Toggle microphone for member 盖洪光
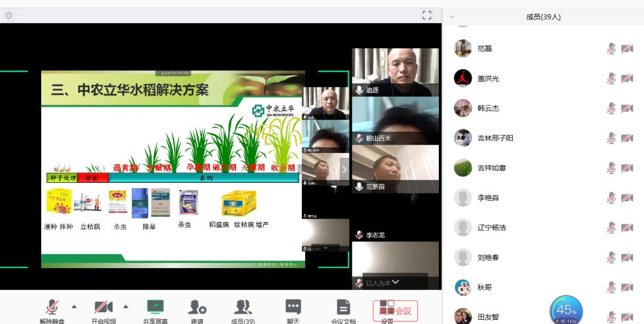The width and height of the screenshot is (644, 324). click(x=611, y=79)
